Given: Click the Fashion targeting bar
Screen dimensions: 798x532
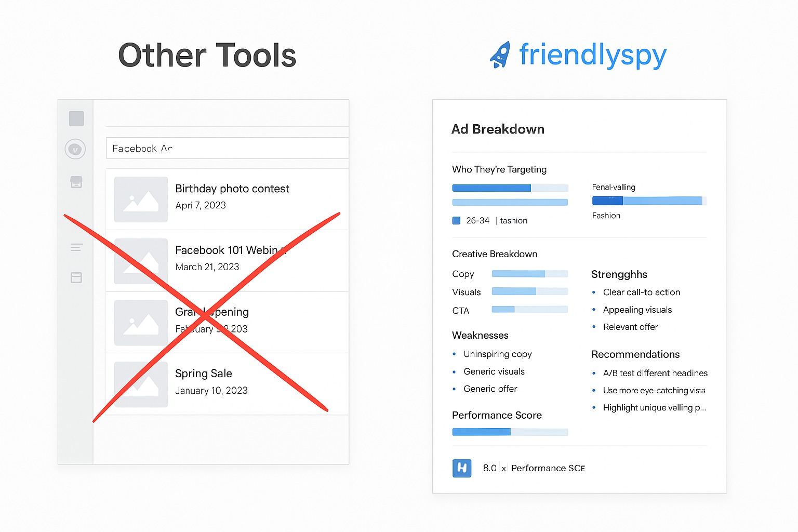Looking at the screenshot, I should point(649,201).
